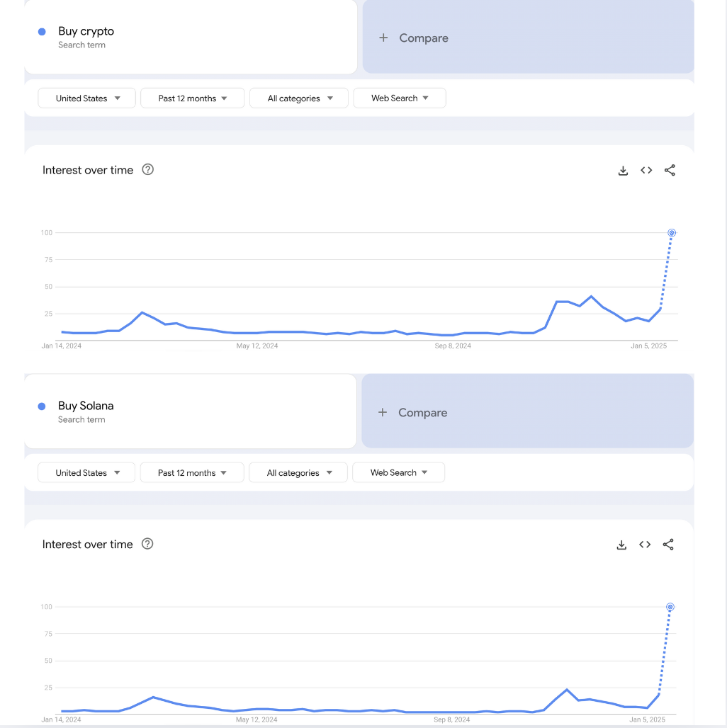The image size is (727, 728).
Task: Open the Web Search type dropdown
Action: 399,98
